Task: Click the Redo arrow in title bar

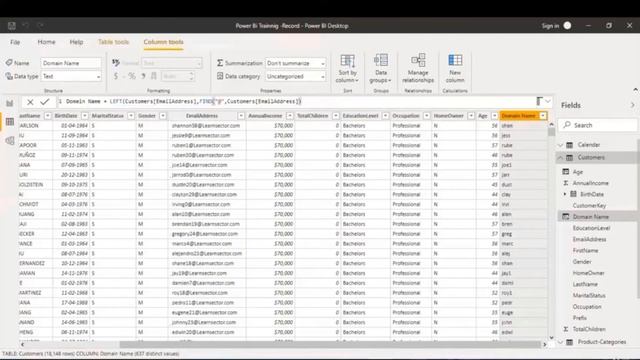Action: click(x=40, y=26)
